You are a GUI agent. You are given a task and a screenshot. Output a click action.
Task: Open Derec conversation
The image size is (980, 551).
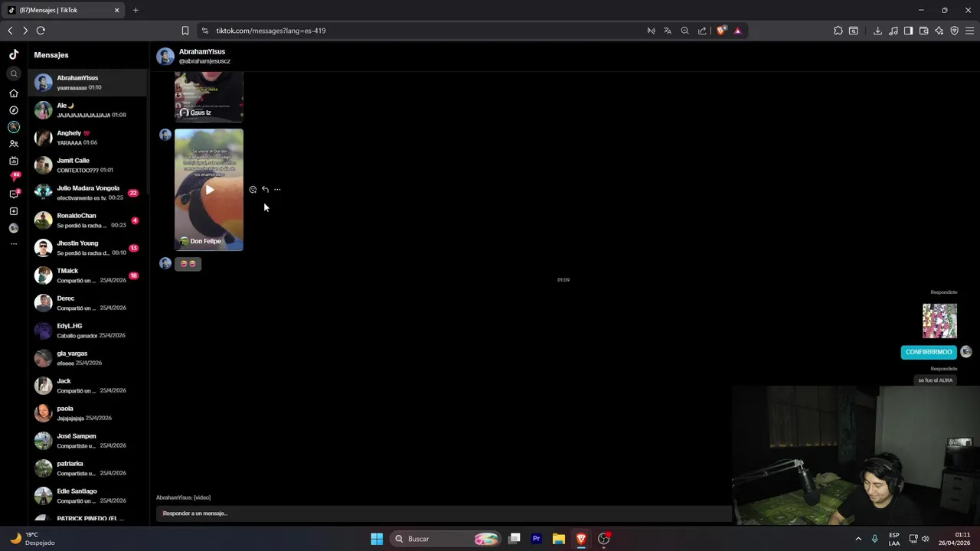[87, 303]
